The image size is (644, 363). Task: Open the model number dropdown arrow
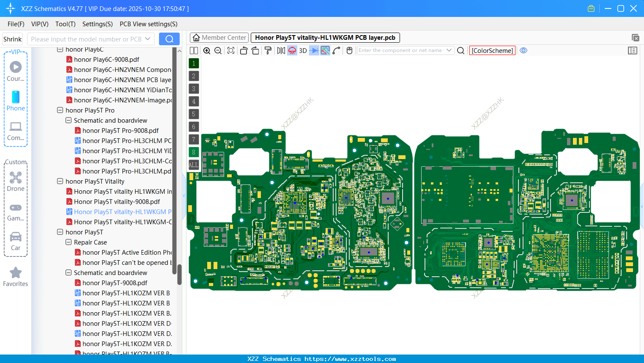(148, 39)
